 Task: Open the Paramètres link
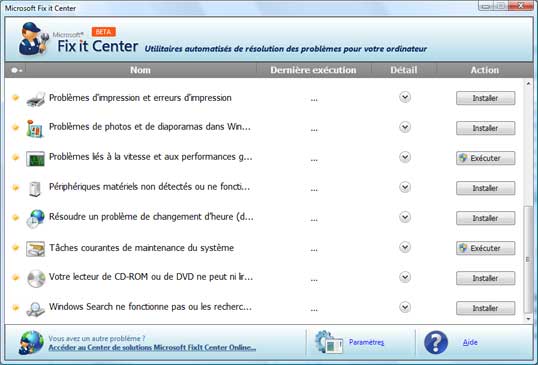pos(366,342)
